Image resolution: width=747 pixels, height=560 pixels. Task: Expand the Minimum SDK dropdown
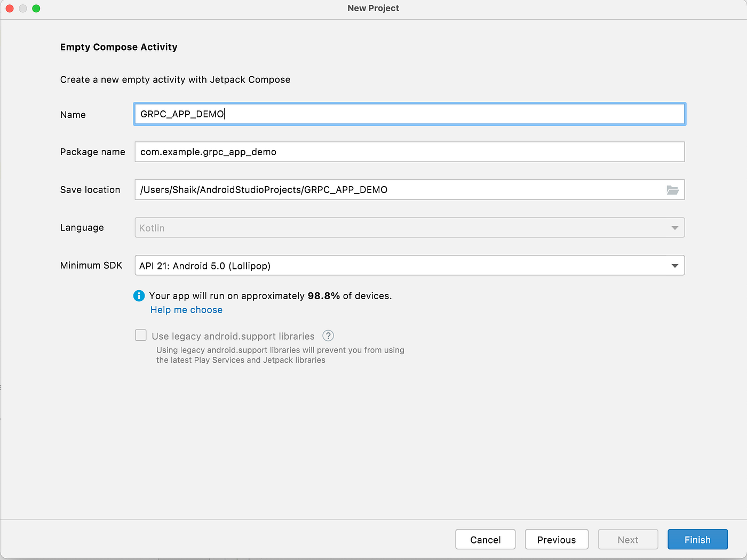(410, 266)
